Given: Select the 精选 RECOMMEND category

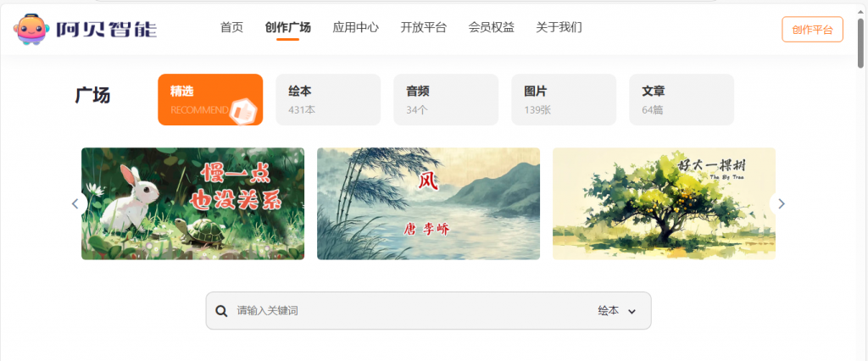Looking at the screenshot, I should (210, 100).
